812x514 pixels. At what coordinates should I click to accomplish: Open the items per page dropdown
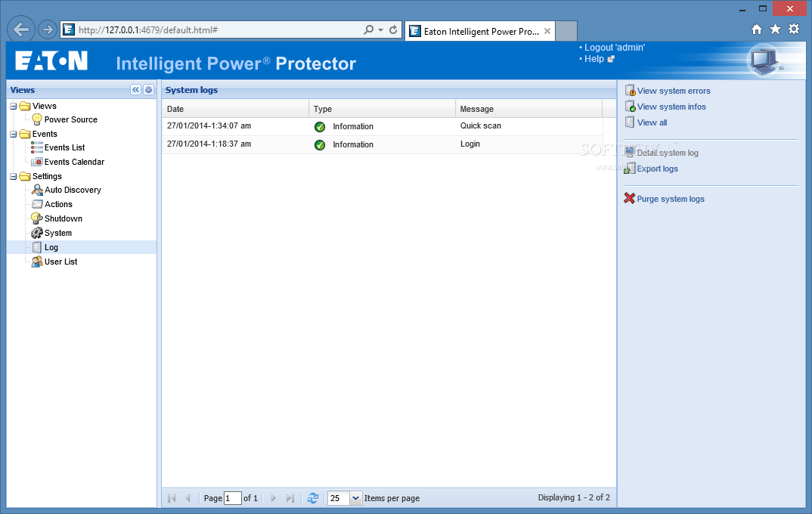coord(356,498)
